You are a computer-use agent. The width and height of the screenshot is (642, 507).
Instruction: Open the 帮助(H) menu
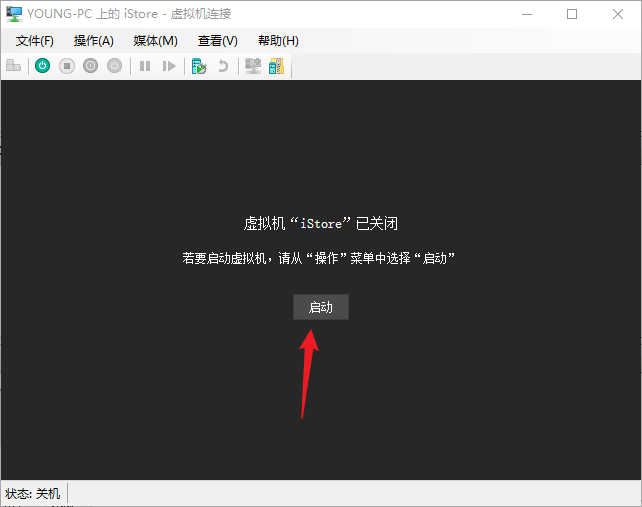click(278, 41)
